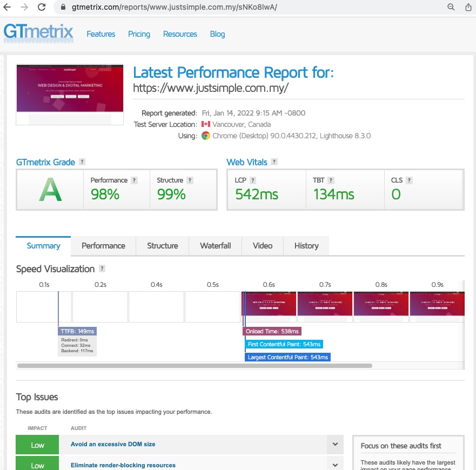Click the tested URL https://www.justsimple.com.my/
Screen dimensions: 476x470
point(211,88)
